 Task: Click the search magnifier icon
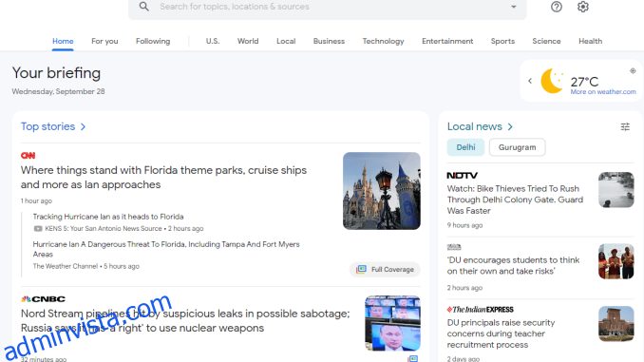(x=143, y=7)
